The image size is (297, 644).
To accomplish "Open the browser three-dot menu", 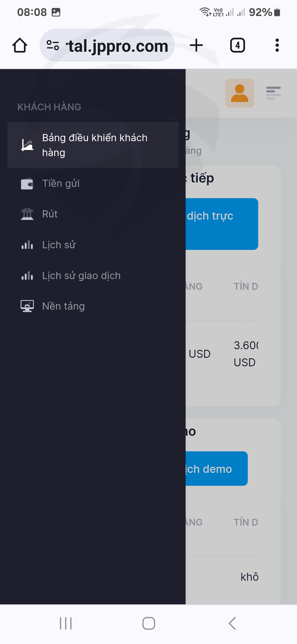I will pos(277,45).
